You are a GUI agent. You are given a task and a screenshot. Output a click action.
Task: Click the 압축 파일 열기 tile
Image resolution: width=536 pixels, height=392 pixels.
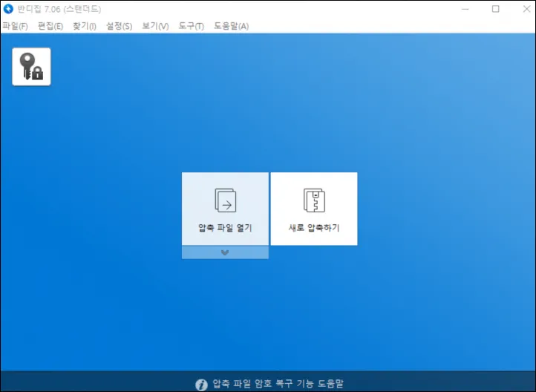(225, 209)
